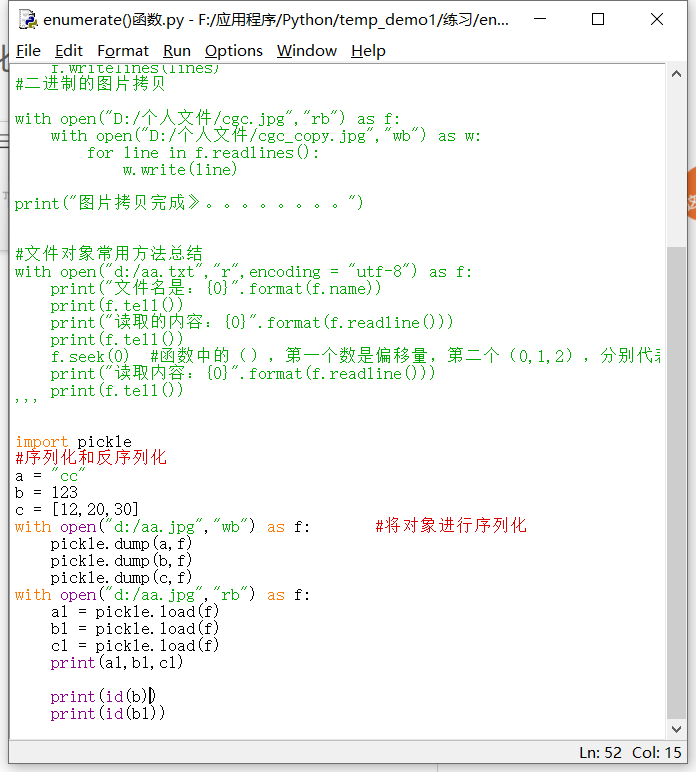Click the line 'import pickle'
The height and width of the screenshot is (772, 696).
coord(73,442)
